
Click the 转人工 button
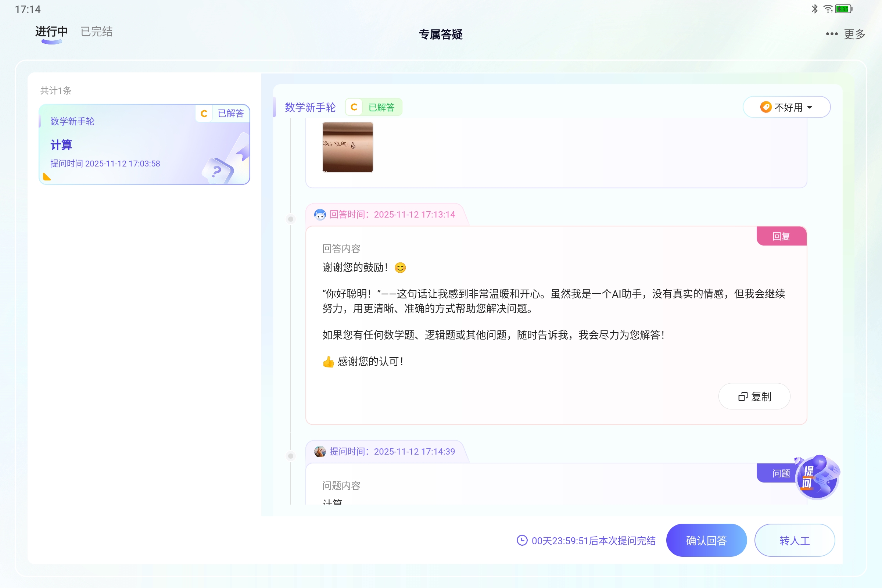(x=795, y=540)
